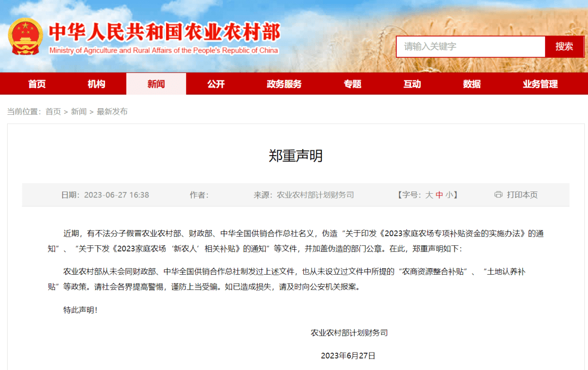
Task: Click the 郑重声明 article heading
Action: tap(296, 156)
